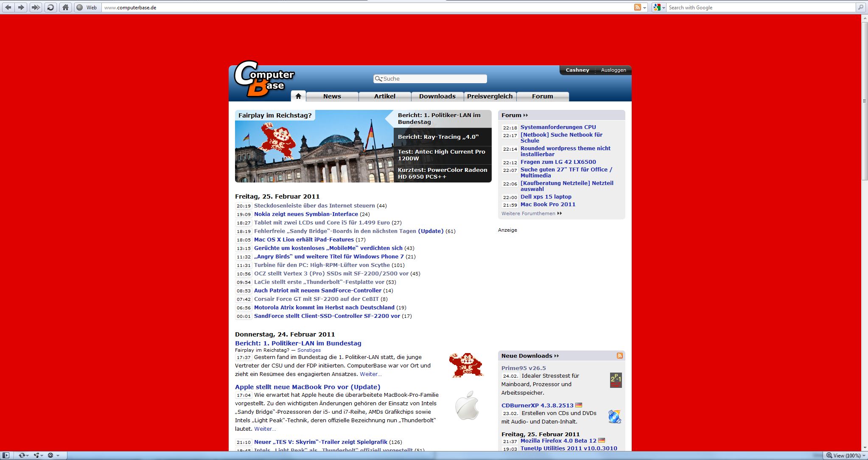The width and height of the screenshot is (868, 460).
Task: Click the RSS feed icon in address bar
Action: 637,7
